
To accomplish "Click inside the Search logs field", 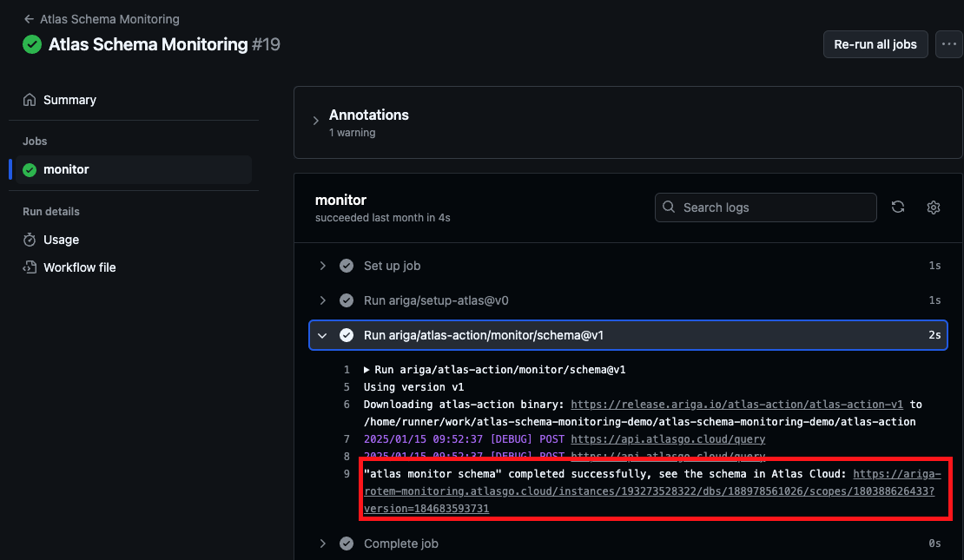I will 764,208.
